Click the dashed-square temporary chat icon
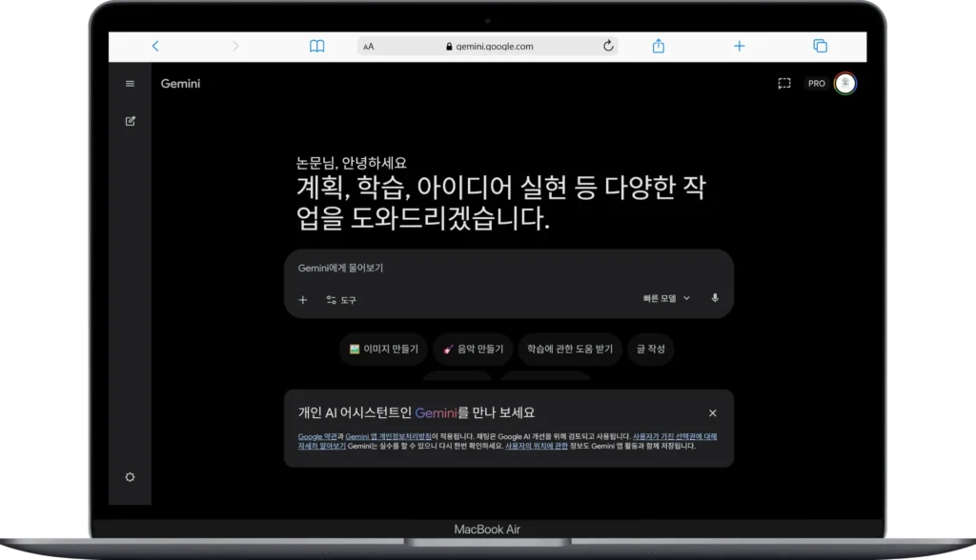 784,84
